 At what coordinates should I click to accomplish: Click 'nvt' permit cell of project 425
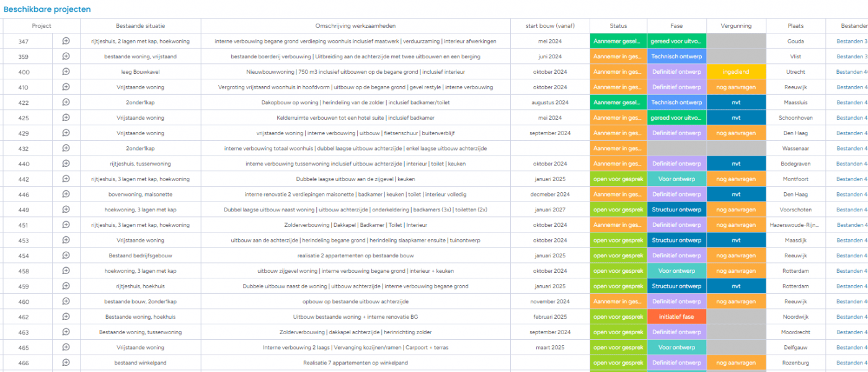click(x=736, y=118)
